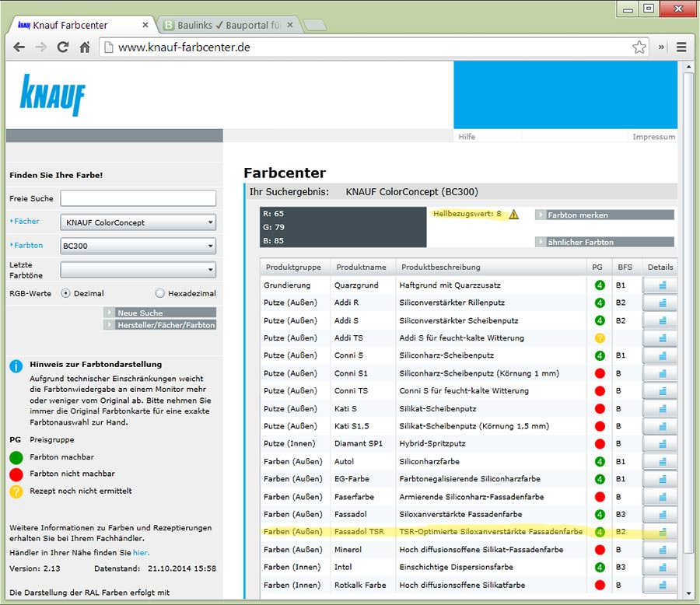Click the ähnlicher Farbton button
The image size is (700, 605).
tap(604, 242)
